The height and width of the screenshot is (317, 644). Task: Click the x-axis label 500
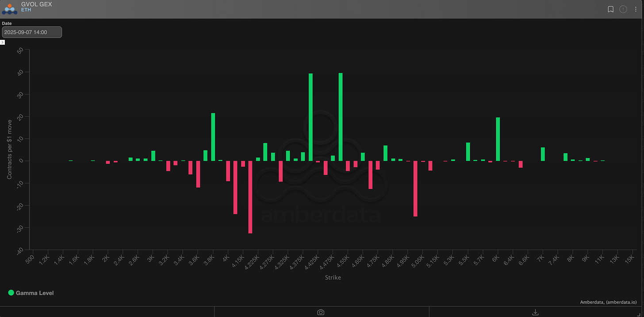click(x=29, y=259)
